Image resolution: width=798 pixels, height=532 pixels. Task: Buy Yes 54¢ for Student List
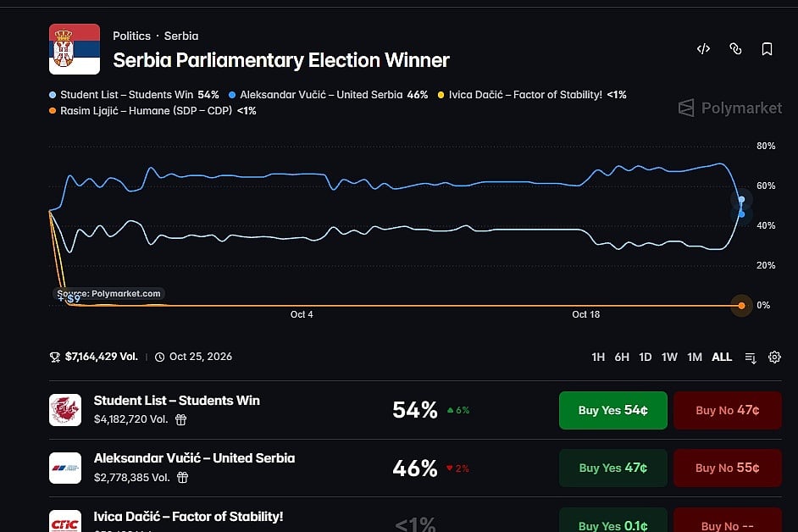(612, 410)
